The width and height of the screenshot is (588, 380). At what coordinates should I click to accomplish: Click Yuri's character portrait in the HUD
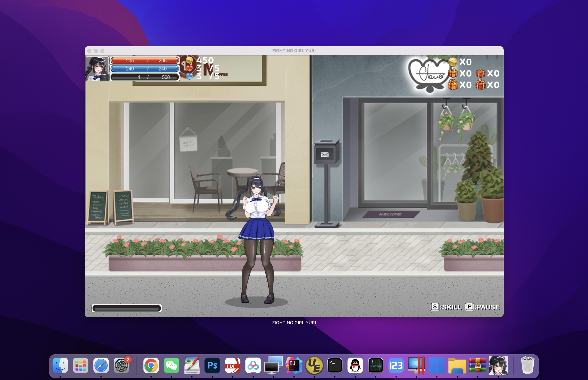point(97,69)
